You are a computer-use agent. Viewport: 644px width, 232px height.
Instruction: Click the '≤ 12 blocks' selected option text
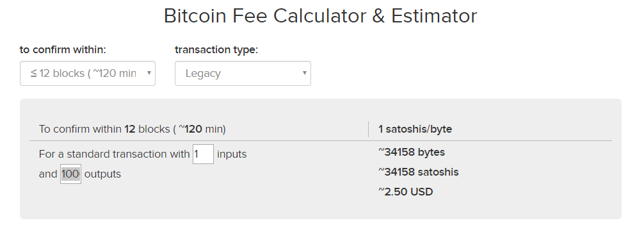(57, 73)
